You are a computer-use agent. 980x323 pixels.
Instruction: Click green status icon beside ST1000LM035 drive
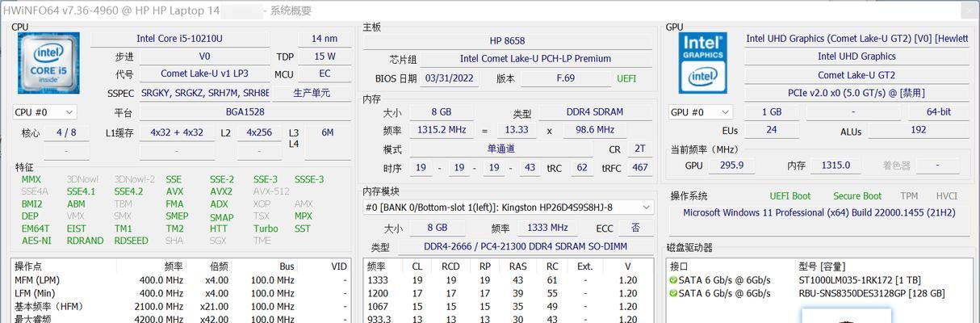click(x=673, y=280)
